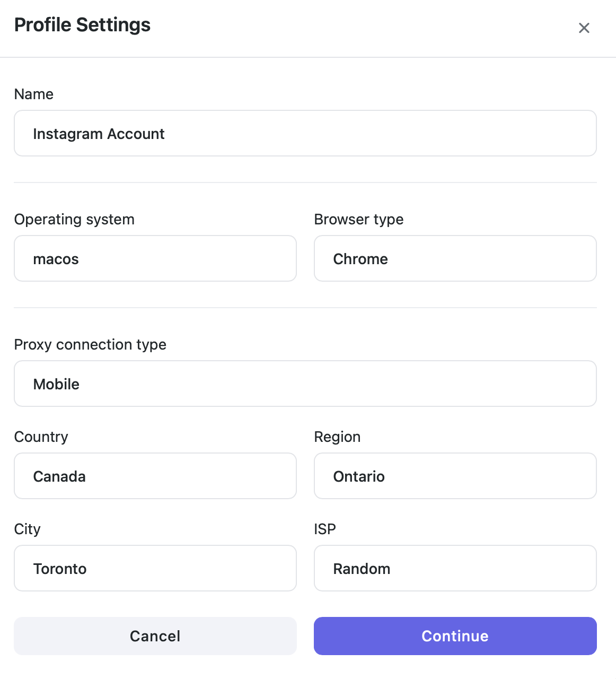Open the Region dropdown set to Ontario

pyautogui.click(x=455, y=476)
